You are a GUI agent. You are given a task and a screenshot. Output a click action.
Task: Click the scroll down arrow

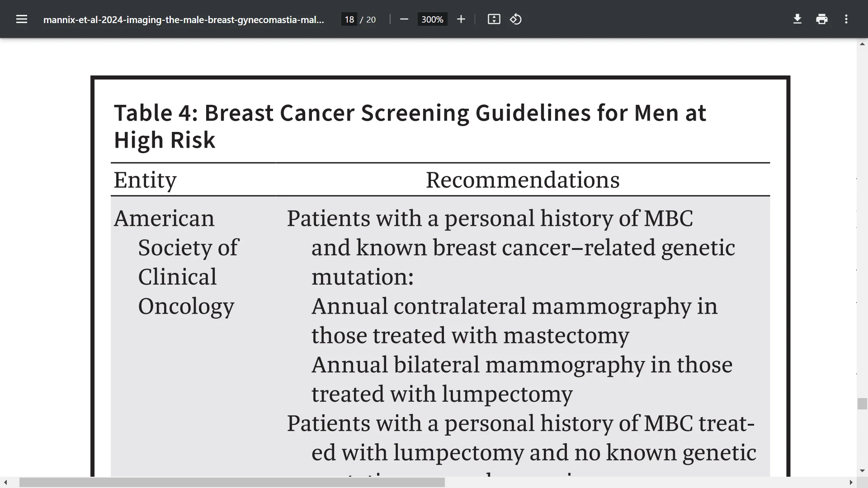[862, 471]
